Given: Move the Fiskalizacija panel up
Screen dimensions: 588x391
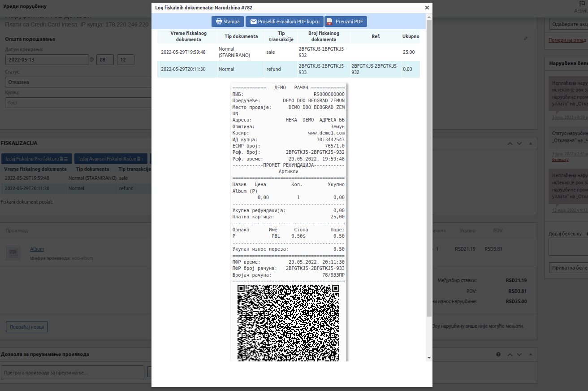Looking at the screenshot, I should coord(510,143).
